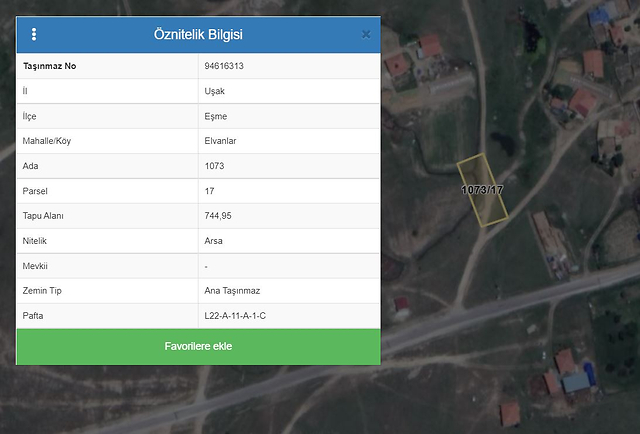Select the Taşınmaz No value 94616313

click(x=223, y=66)
